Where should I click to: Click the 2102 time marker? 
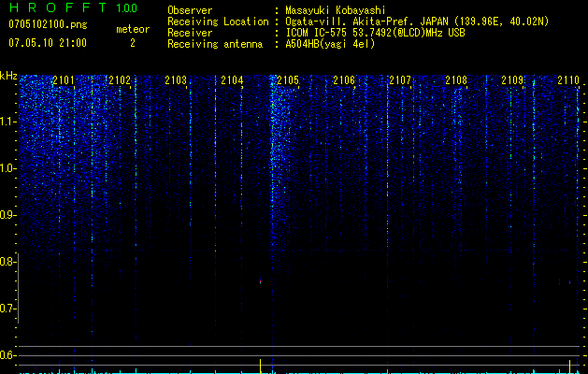[120, 79]
